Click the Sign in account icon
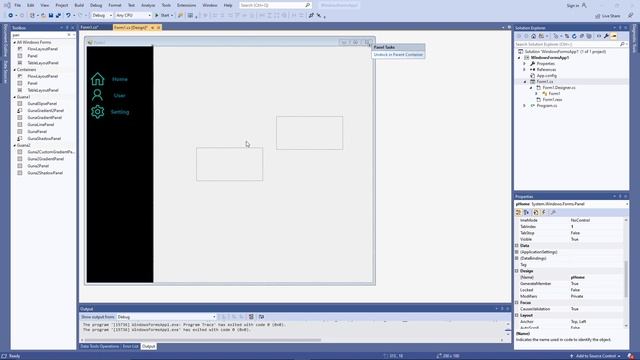640x360 pixels. 584,5
